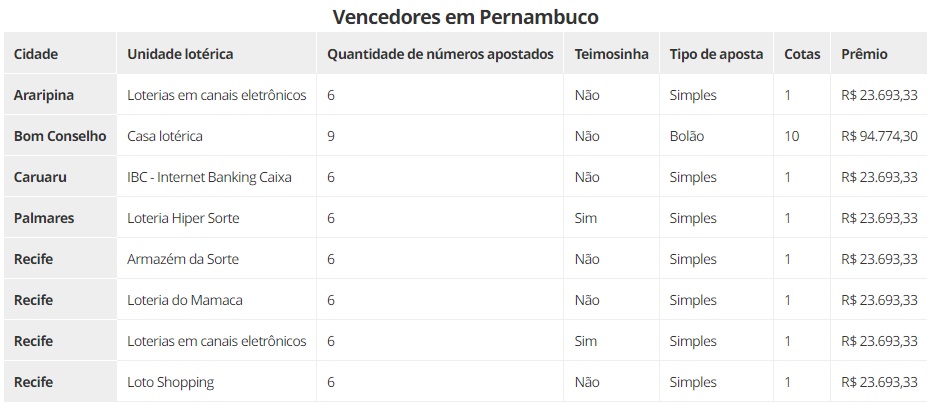The height and width of the screenshot is (404, 935).
Task: Select the 'Caruaru' city cell
Action: (x=40, y=177)
